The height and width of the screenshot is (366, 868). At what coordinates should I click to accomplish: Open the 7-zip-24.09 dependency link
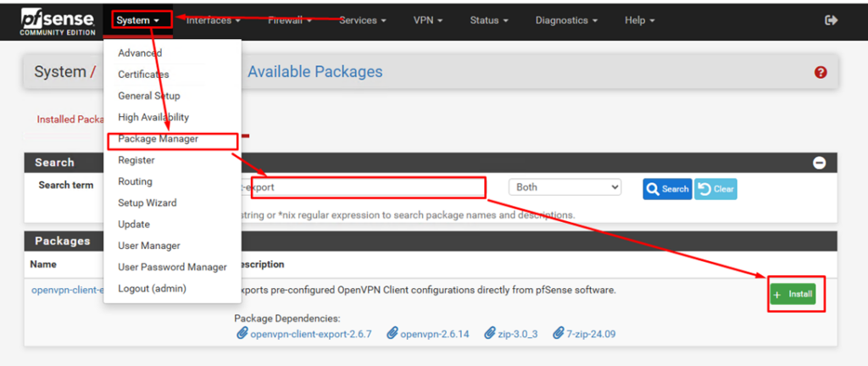pos(584,334)
